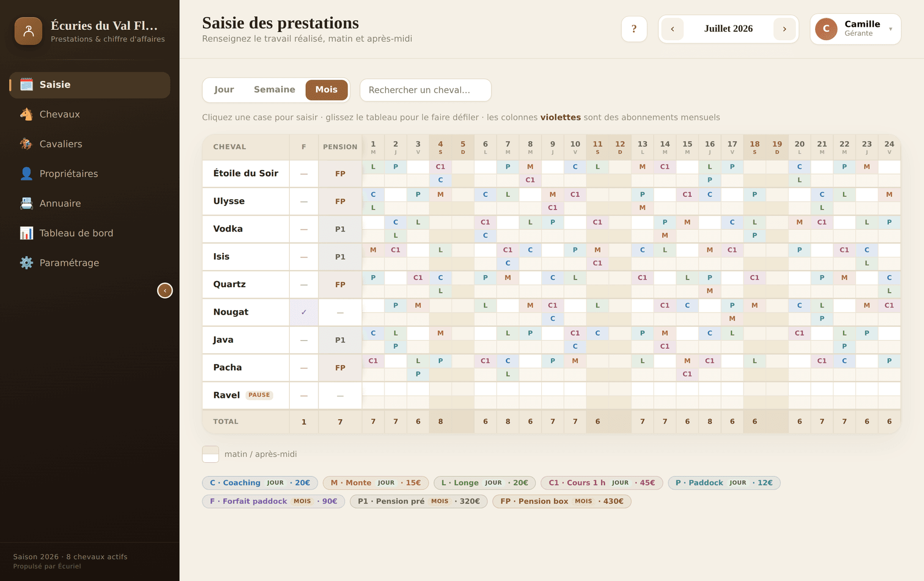Click the Cavaliers rider icon
Screen dimensions: 924x581
point(26,144)
